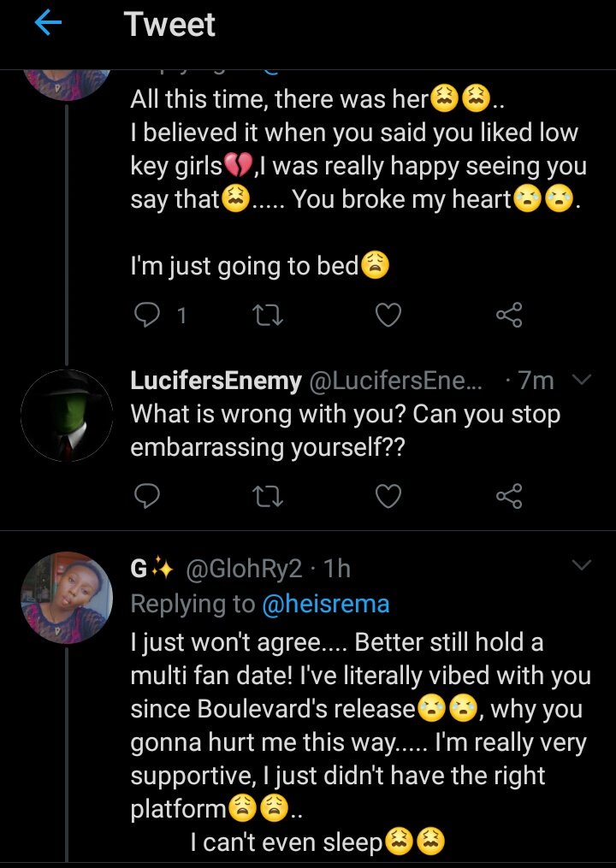Tap the back arrow icon
Viewport: 616px width, 868px height.
click(x=49, y=25)
